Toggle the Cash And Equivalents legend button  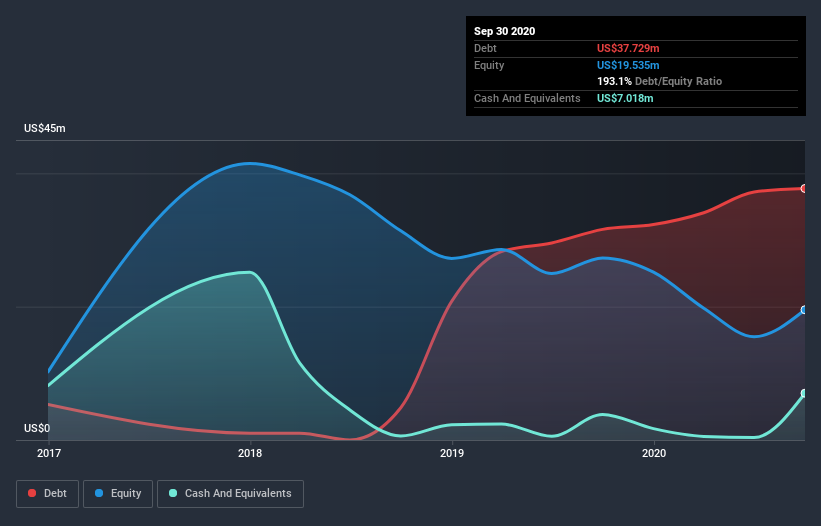click(x=230, y=494)
